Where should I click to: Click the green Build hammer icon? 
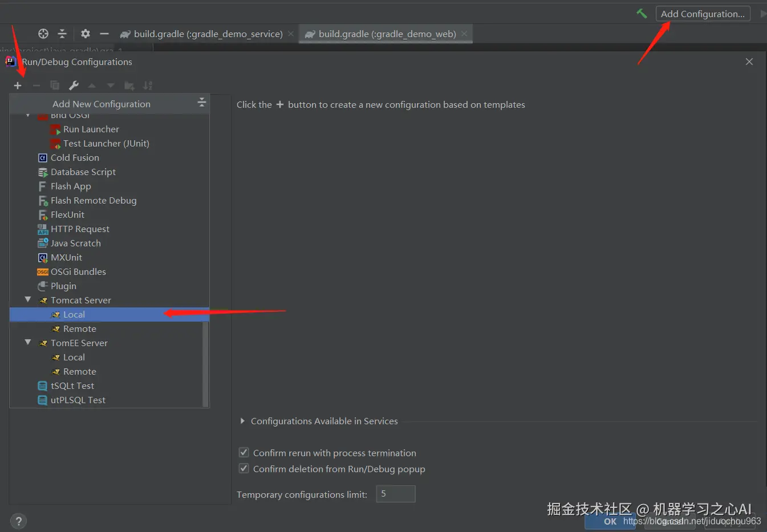[x=642, y=13]
